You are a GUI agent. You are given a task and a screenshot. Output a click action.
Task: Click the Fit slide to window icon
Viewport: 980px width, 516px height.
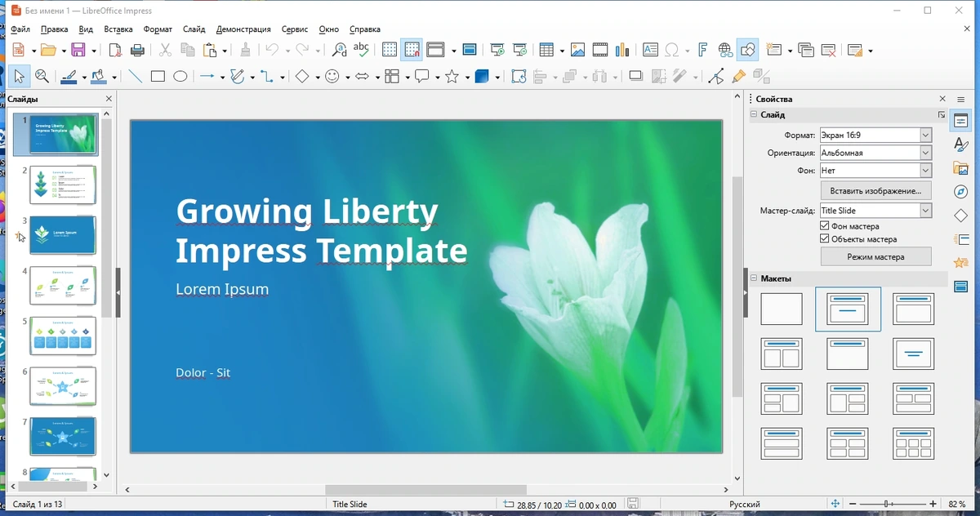tap(835, 505)
